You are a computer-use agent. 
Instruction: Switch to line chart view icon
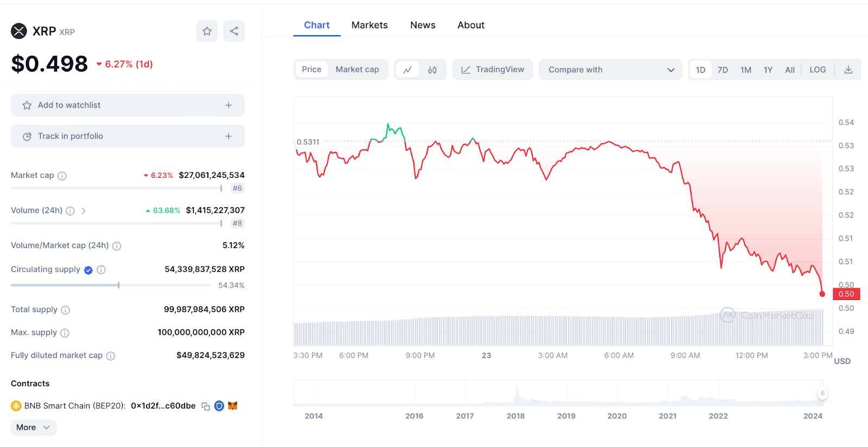(407, 69)
